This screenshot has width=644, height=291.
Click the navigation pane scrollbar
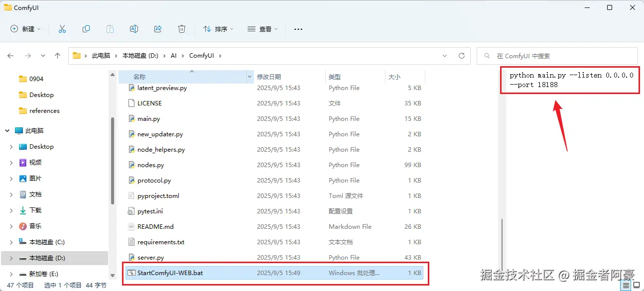coord(113,160)
